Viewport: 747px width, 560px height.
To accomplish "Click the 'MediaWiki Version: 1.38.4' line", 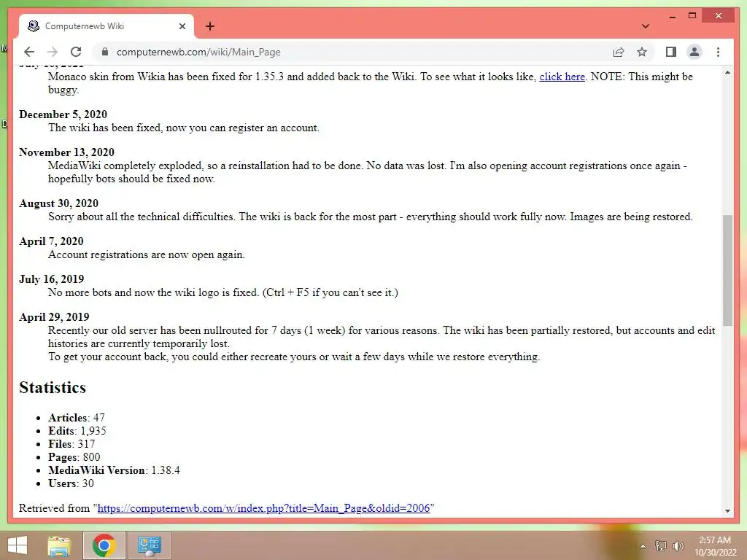I will 114,470.
